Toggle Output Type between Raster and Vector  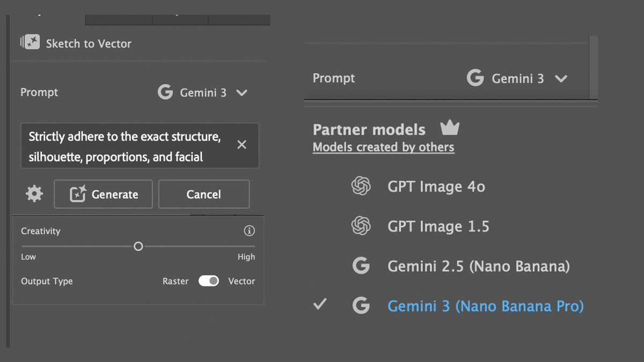[x=209, y=281]
